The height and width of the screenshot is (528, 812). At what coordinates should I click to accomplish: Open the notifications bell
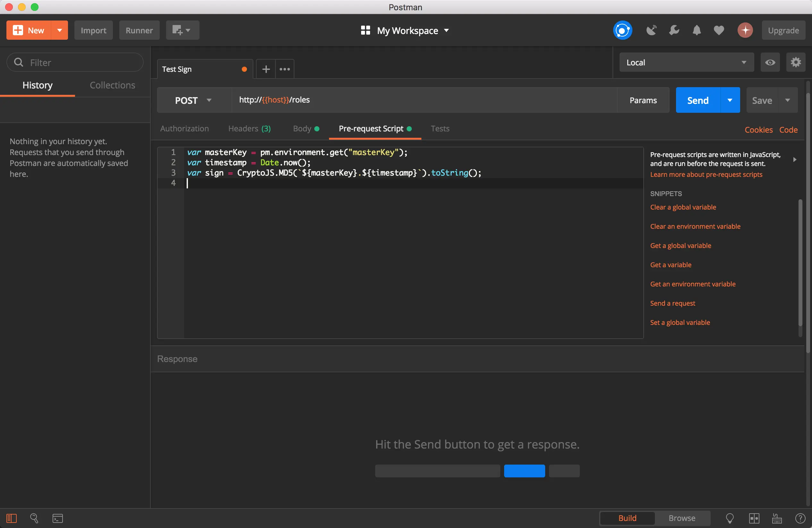click(x=696, y=30)
